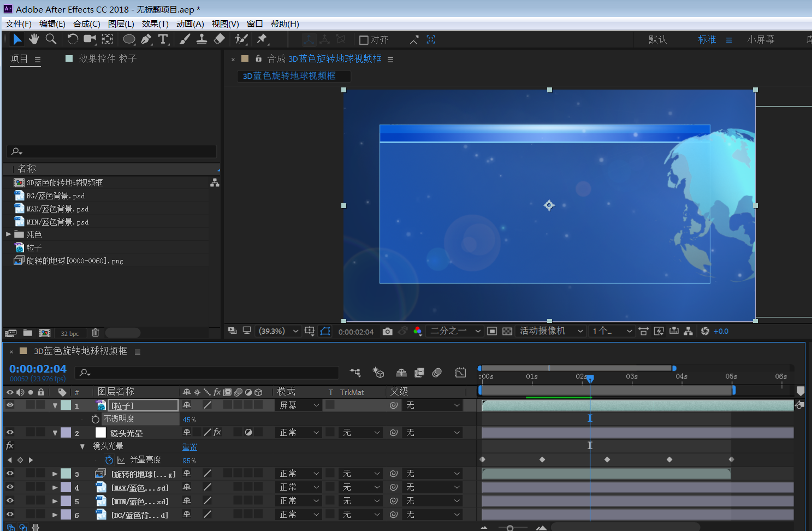The width and height of the screenshot is (812, 531).
Task: Toggle the fx effect switch for 镜头光晕
Action: pyautogui.click(x=217, y=432)
